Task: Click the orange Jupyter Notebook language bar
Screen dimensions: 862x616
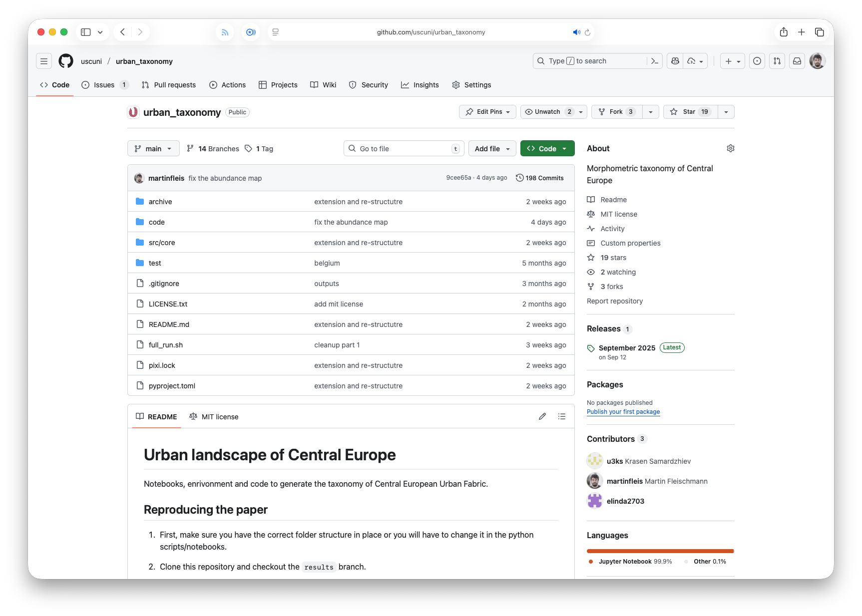Action: 659,551
